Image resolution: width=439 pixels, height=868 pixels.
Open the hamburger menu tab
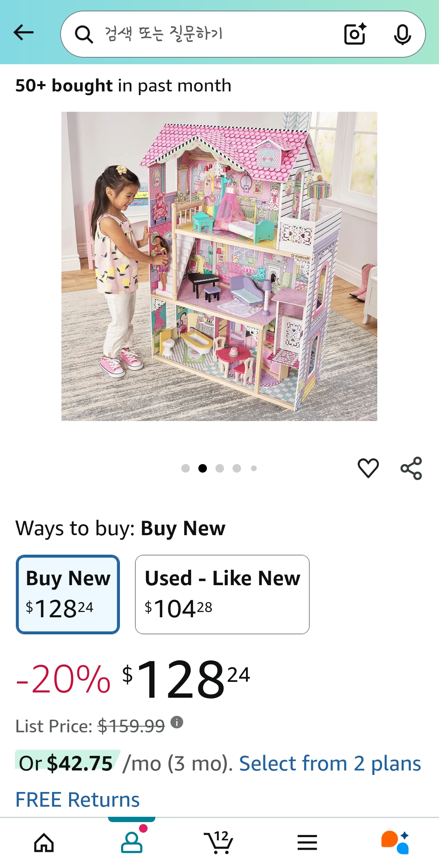[x=307, y=842]
